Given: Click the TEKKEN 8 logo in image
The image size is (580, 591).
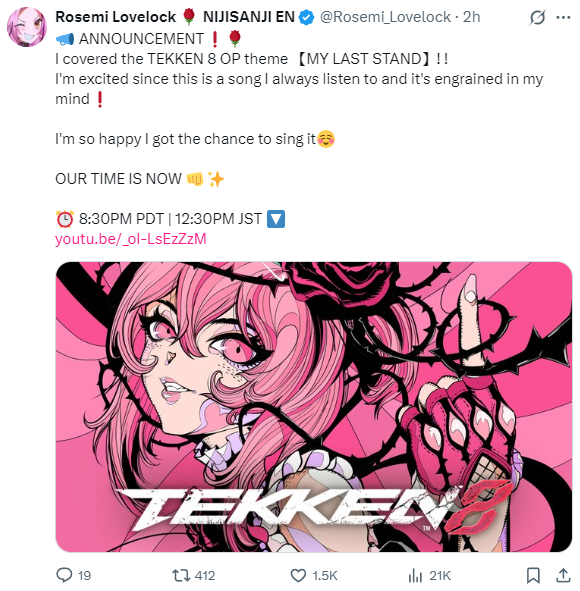Looking at the screenshot, I should point(314,511).
